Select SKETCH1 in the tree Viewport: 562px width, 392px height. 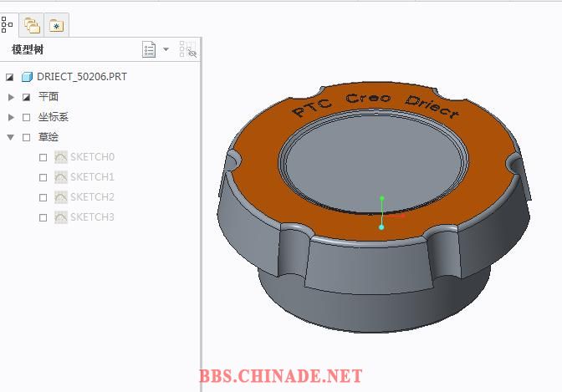[x=92, y=177]
